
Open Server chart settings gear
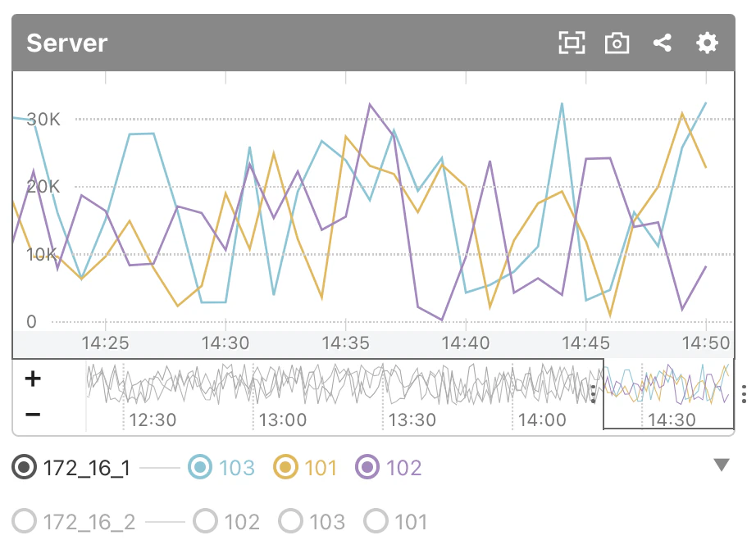[707, 43]
